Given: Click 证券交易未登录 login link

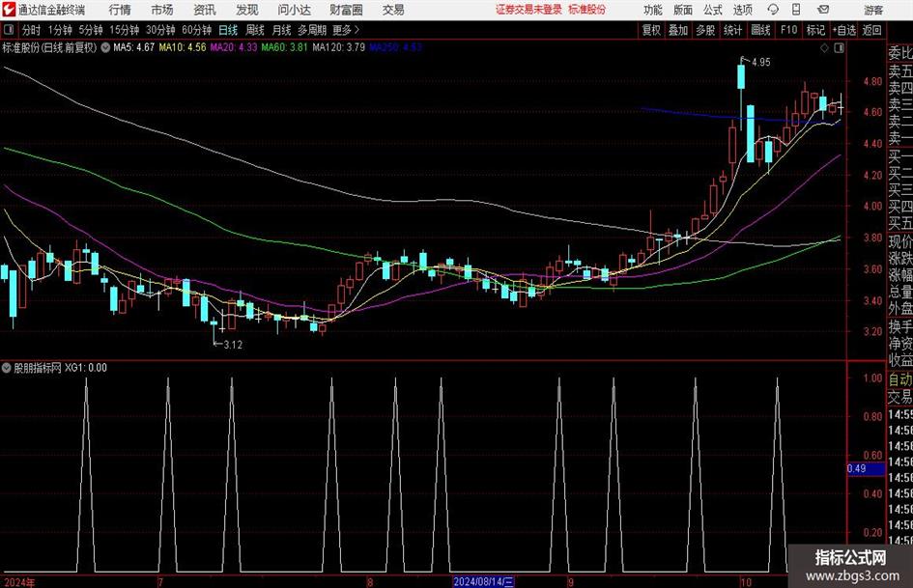Looking at the screenshot, I should (x=528, y=10).
